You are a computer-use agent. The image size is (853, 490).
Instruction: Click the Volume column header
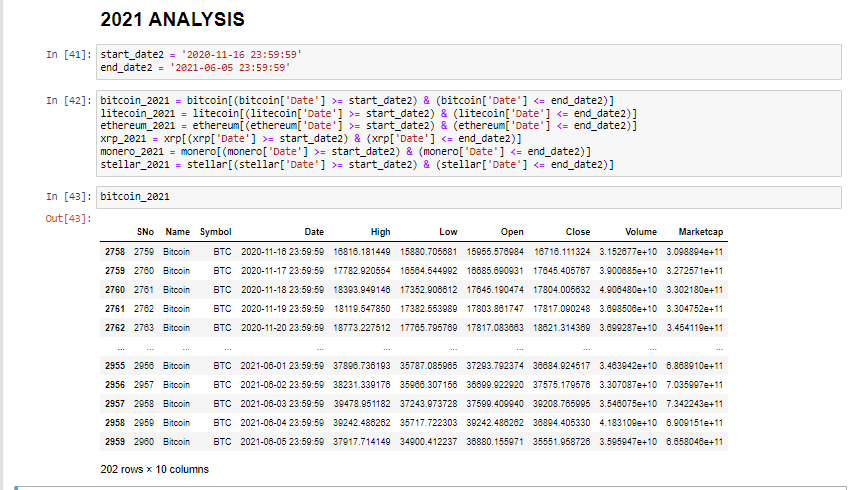pyautogui.click(x=641, y=232)
